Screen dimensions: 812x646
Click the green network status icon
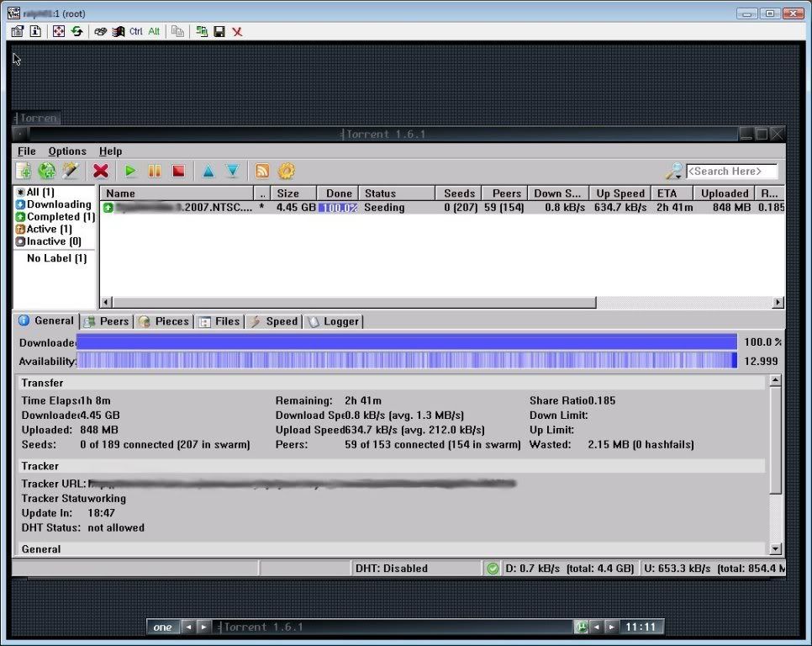[493, 569]
